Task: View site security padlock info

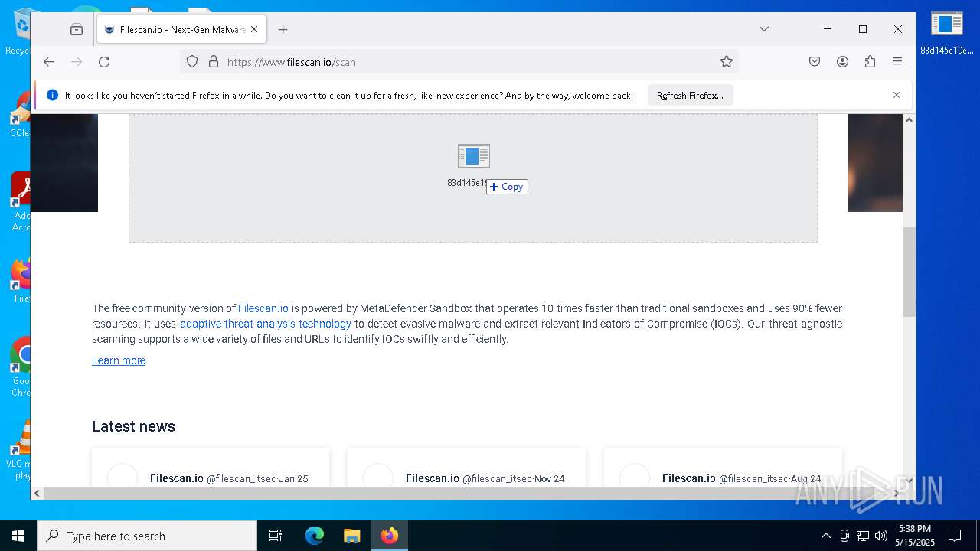Action: point(214,62)
